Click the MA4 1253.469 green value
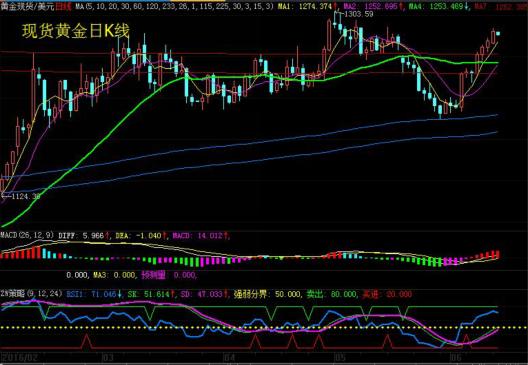The height and width of the screenshot is (365, 528). (x=438, y=6)
